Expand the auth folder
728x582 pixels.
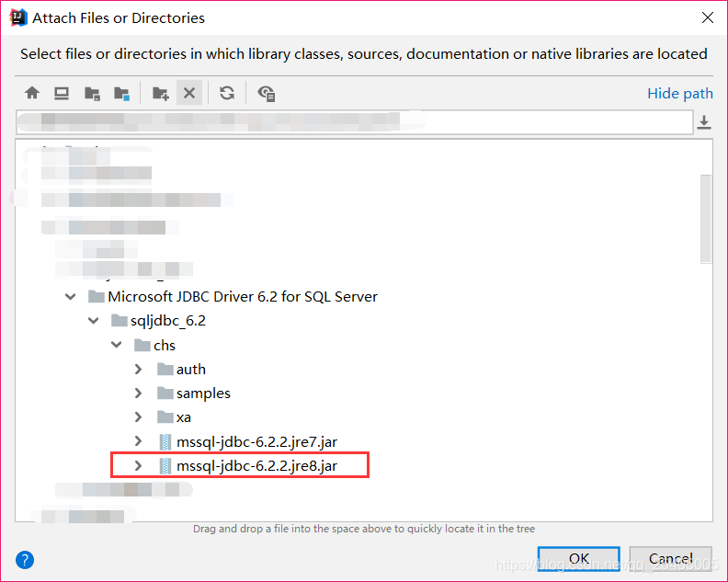point(138,370)
